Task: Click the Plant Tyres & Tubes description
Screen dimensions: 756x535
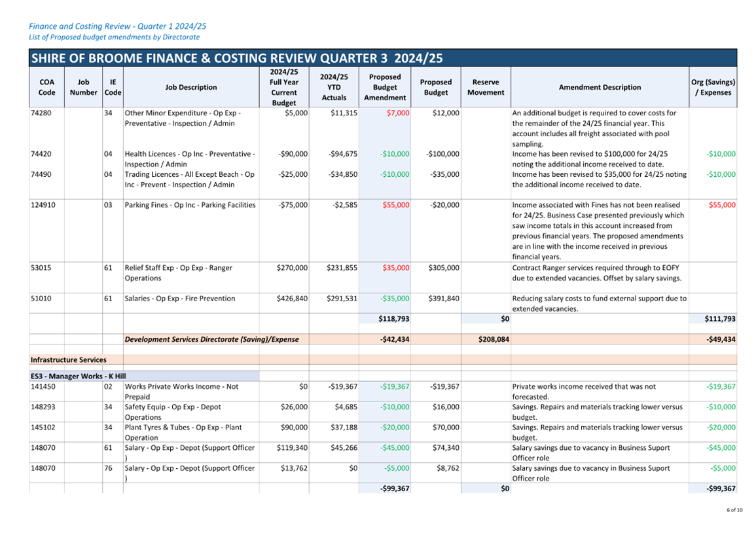Action: pos(183,432)
